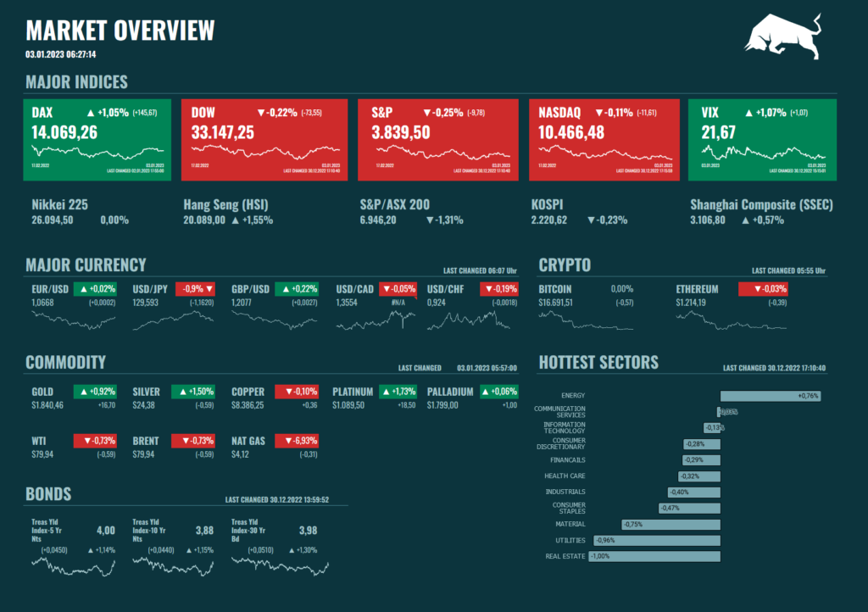Click the PALLADIUM +0,06% change badge

click(499, 392)
